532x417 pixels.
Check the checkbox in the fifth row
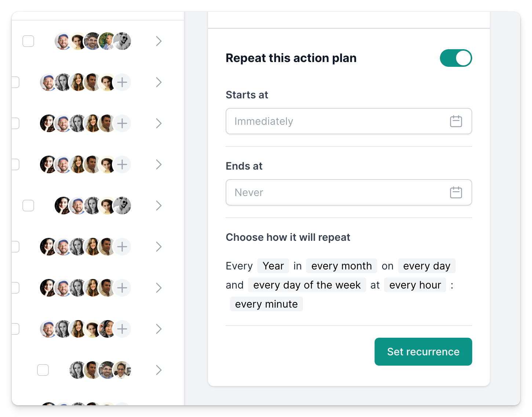(28, 206)
